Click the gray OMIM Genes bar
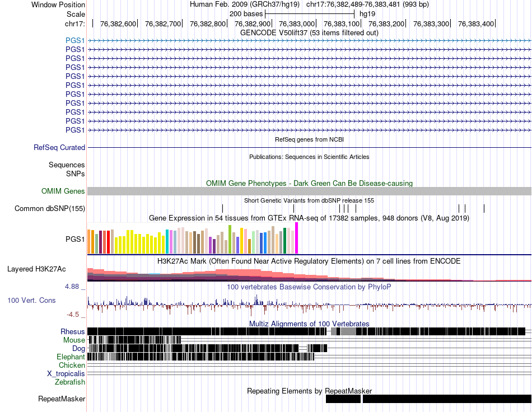This screenshot has width=532, height=412. (309, 191)
